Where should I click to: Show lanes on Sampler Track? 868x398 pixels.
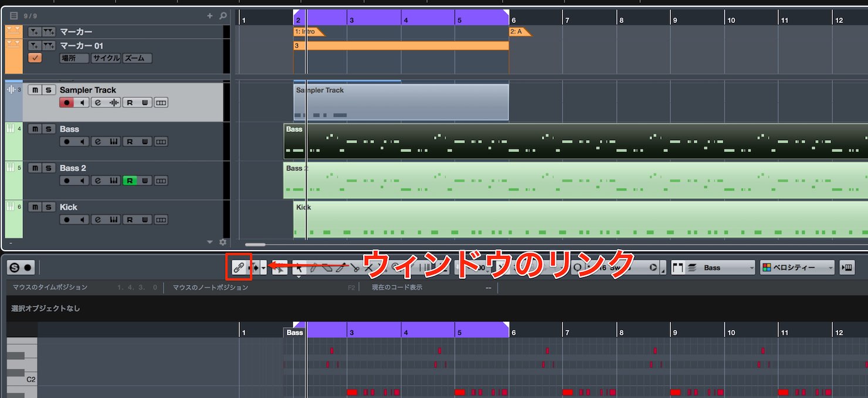tap(161, 103)
